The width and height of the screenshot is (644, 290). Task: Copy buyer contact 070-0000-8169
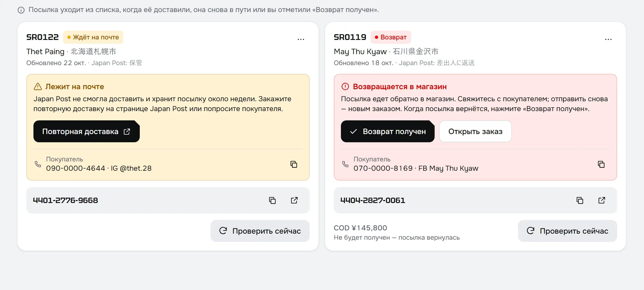pos(601,164)
